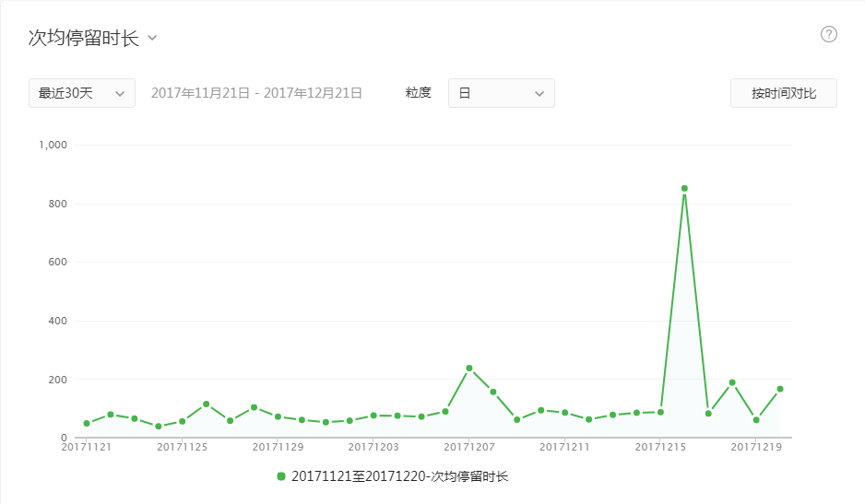Screen dimensions: 865x504
Task: Click the green legend dot marker
Action: coord(281,476)
